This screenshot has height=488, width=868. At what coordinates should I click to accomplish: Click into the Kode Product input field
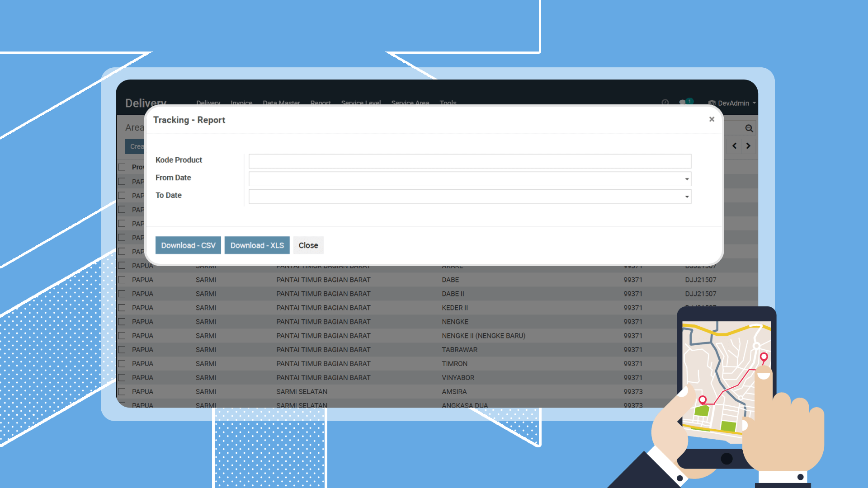click(x=470, y=161)
